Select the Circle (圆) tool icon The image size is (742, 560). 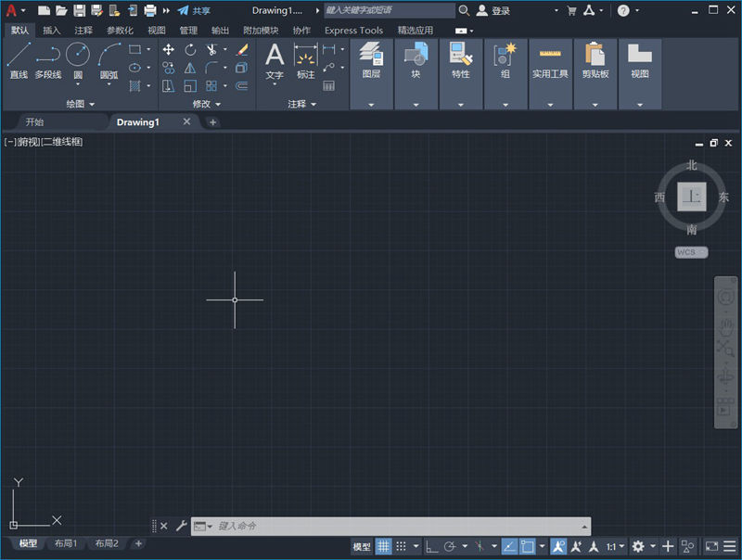click(78, 54)
